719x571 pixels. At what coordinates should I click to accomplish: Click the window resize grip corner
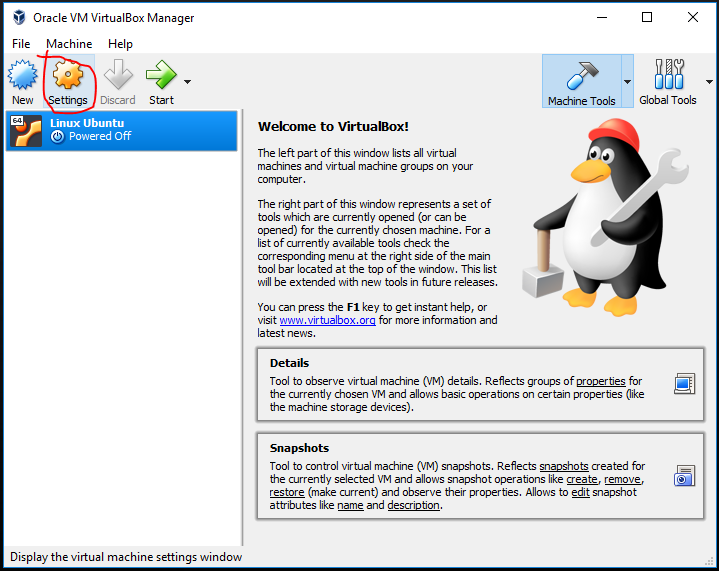tap(709, 562)
